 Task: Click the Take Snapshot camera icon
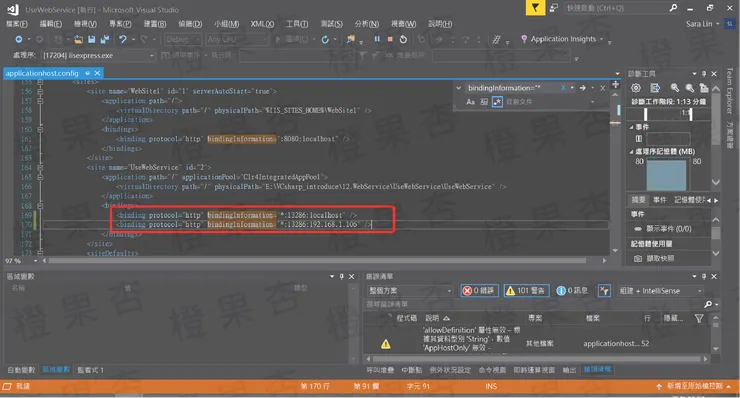(x=638, y=258)
